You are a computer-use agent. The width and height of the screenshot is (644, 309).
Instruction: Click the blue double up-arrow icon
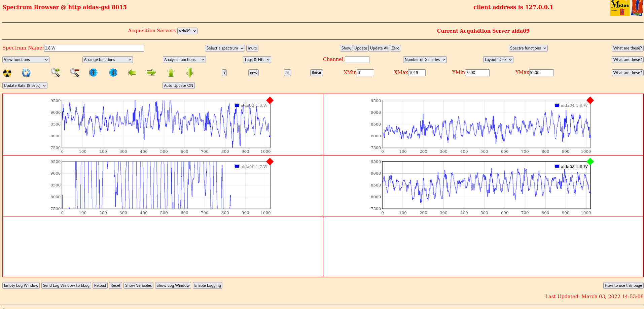[113, 72]
